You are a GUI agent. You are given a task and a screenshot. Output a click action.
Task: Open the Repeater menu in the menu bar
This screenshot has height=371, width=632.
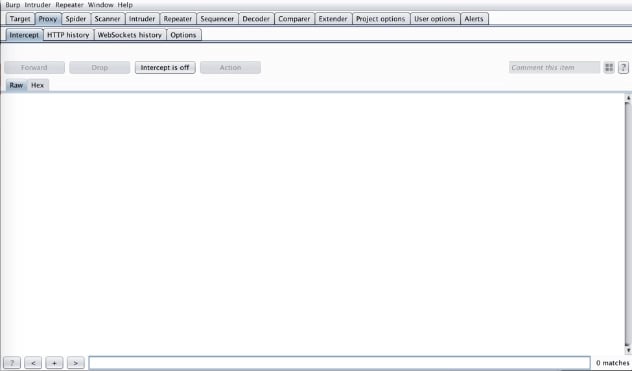(x=69, y=5)
